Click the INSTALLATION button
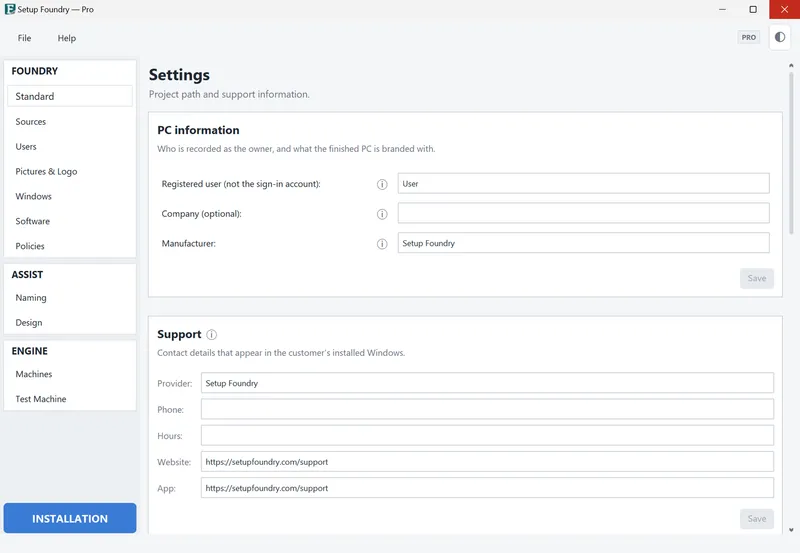The image size is (800, 553). [70, 518]
